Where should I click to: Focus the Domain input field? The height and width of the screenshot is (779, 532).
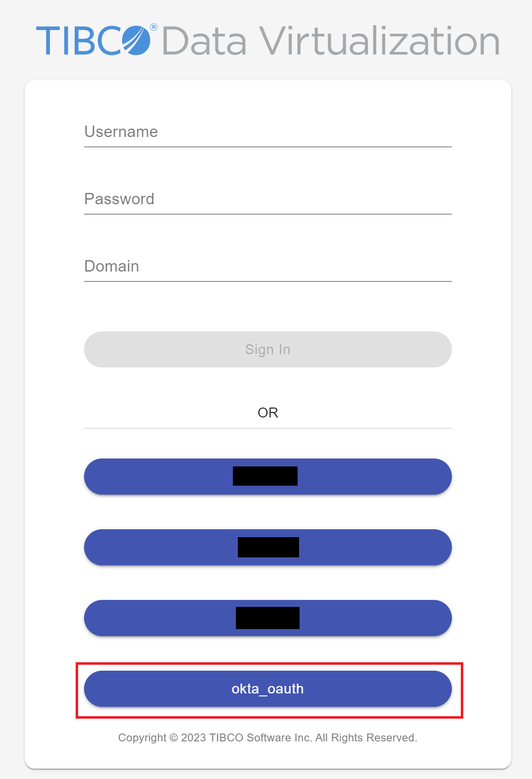[268, 267]
